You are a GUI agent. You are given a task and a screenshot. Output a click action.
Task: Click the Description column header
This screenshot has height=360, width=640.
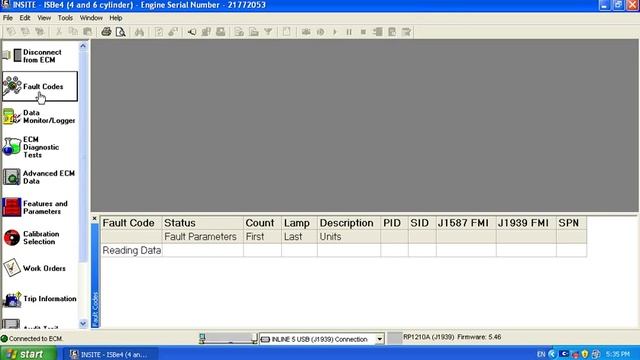pyautogui.click(x=349, y=223)
